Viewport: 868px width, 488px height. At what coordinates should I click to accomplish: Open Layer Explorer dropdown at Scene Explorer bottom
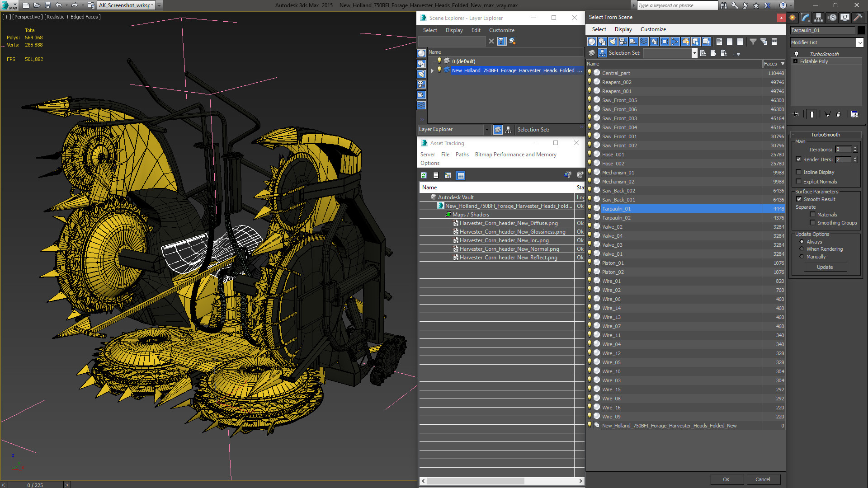tap(487, 130)
